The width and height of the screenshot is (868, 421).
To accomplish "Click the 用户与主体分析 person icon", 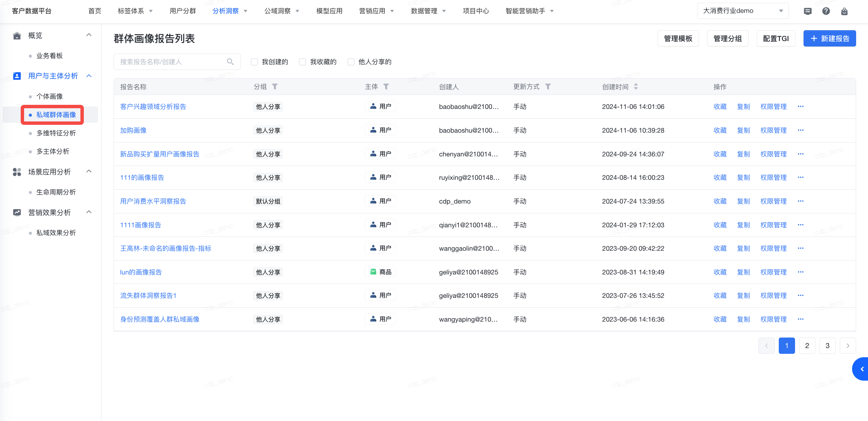I will (17, 76).
